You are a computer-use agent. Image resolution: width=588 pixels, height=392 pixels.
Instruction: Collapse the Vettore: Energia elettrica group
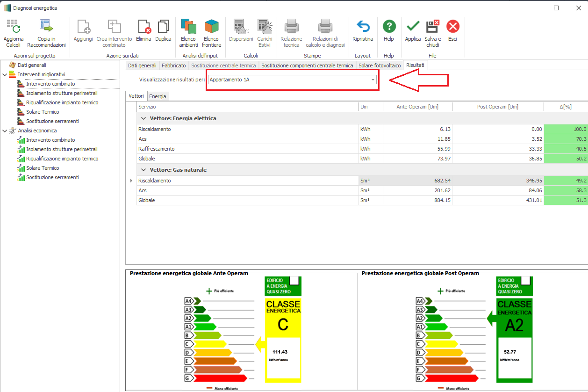click(143, 118)
